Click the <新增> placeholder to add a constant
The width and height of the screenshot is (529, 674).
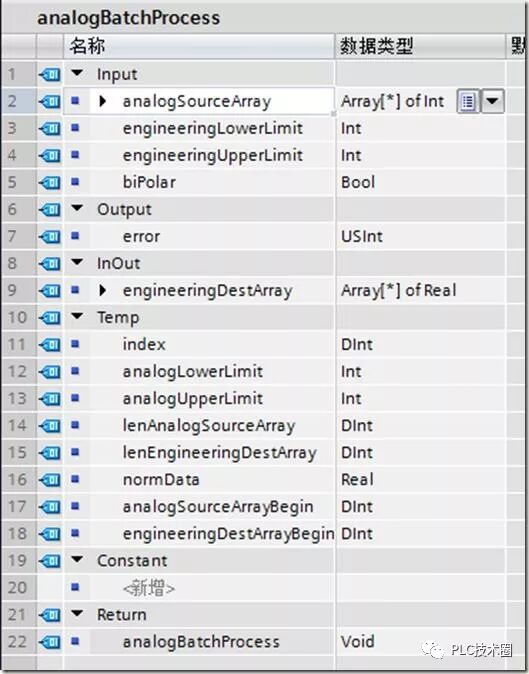(149, 588)
